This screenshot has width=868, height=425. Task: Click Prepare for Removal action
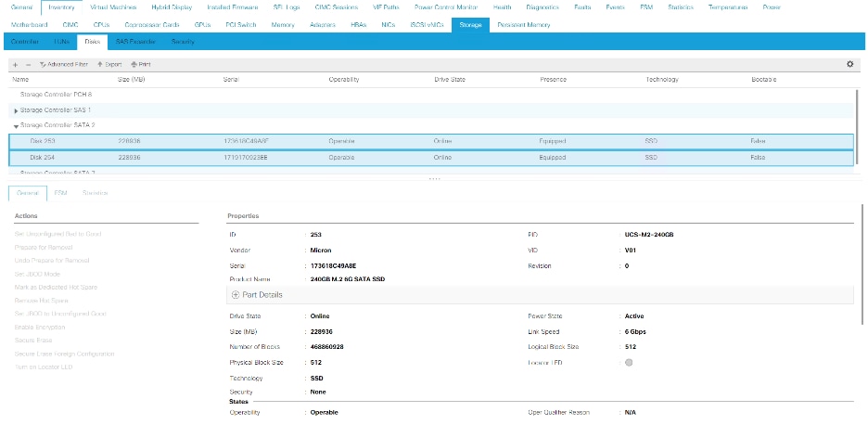tap(44, 247)
